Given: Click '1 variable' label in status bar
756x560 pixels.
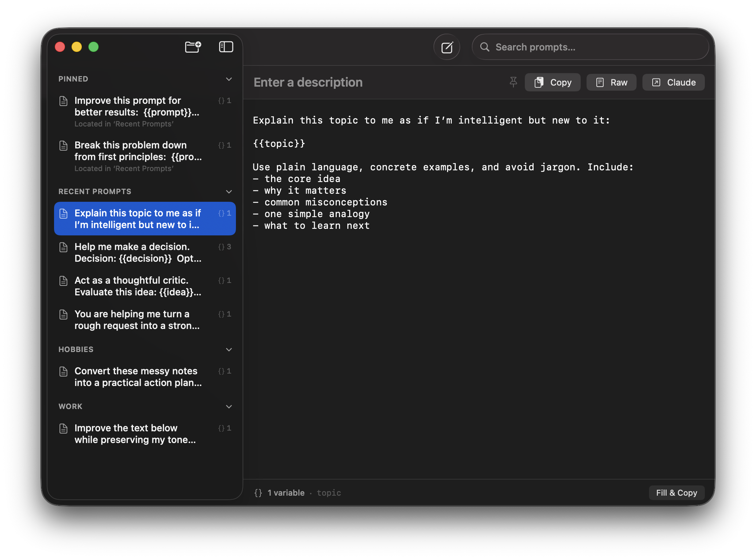Looking at the screenshot, I should click(286, 493).
